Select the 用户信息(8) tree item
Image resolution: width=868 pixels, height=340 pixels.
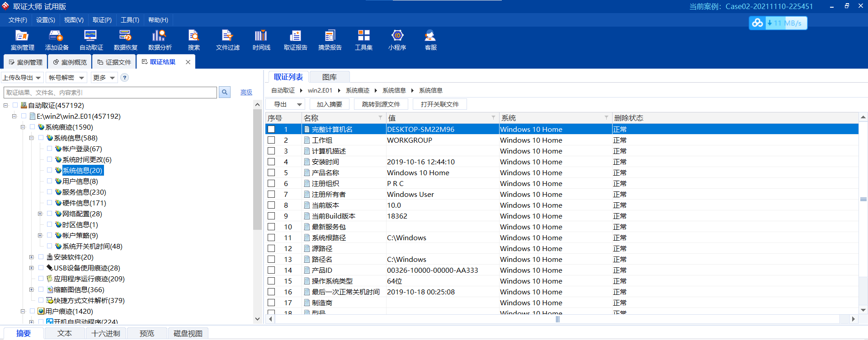[80, 181]
